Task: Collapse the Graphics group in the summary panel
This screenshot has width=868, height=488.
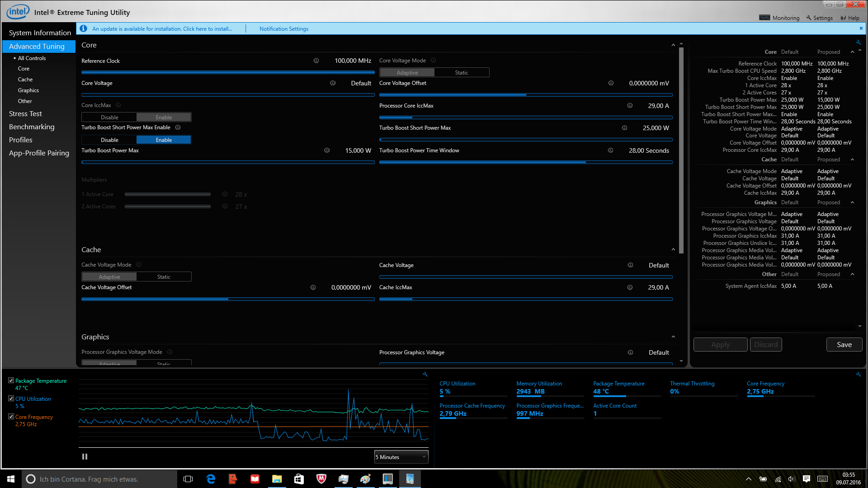Action: pyautogui.click(x=852, y=202)
